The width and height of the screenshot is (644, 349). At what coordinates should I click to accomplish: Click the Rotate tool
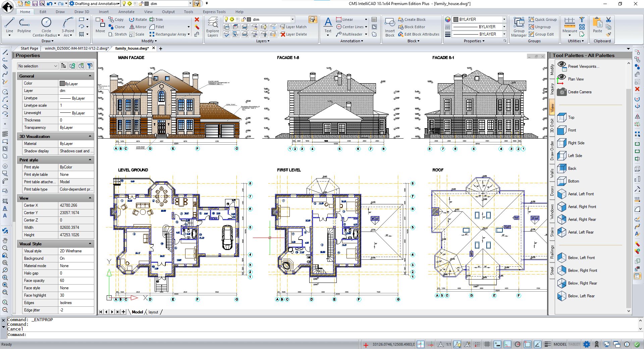click(x=138, y=19)
